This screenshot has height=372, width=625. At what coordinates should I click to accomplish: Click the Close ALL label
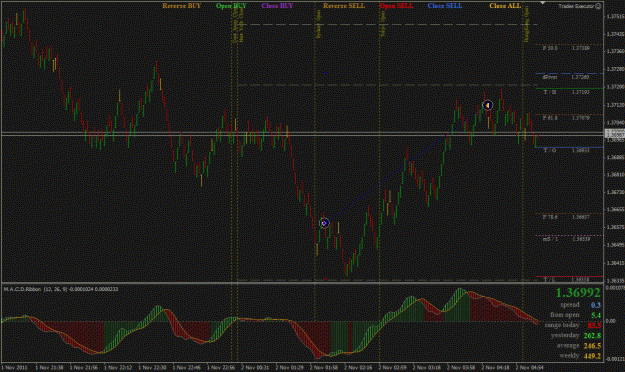[x=505, y=6]
